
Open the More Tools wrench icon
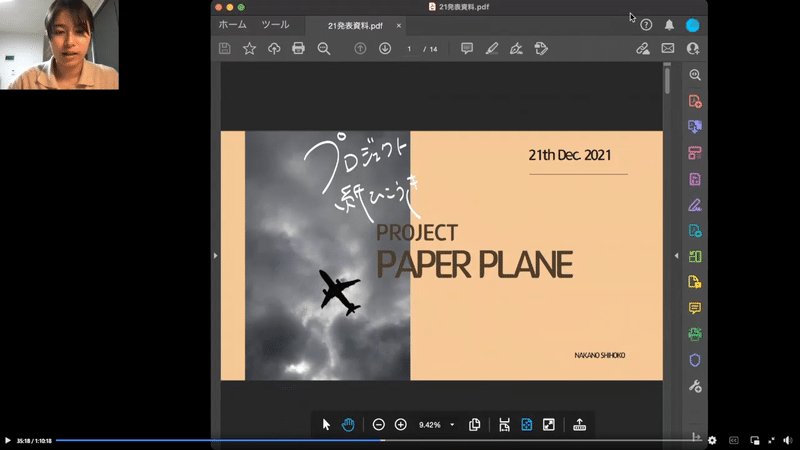[695, 386]
